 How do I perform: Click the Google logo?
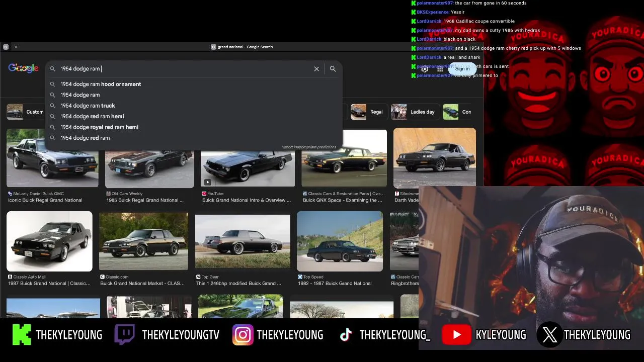pos(23,68)
